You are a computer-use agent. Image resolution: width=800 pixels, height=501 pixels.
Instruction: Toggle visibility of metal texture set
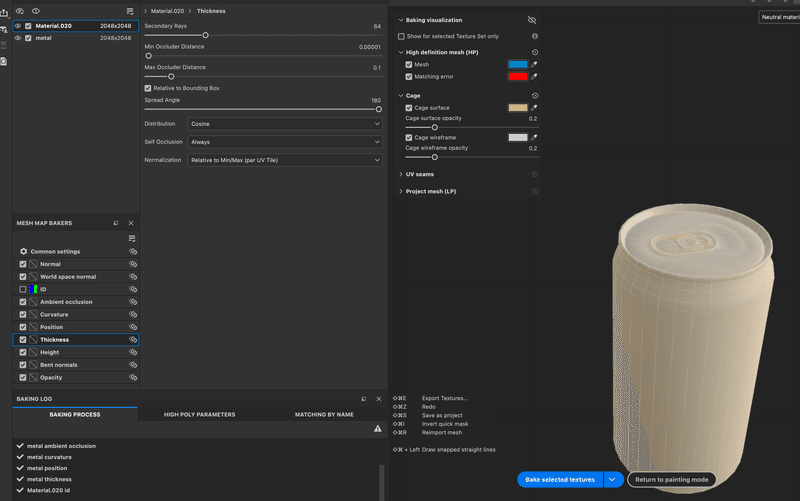pos(18,38)
